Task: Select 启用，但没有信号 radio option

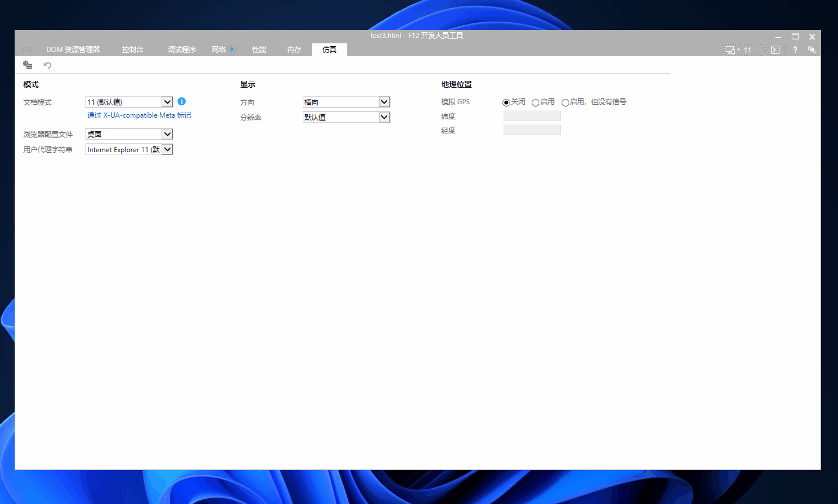Action: click(565, 102)
